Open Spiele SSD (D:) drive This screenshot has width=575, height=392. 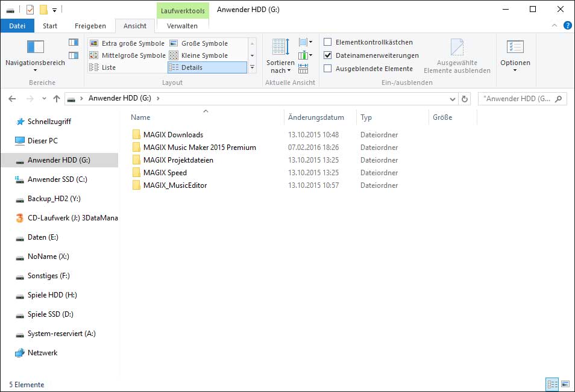point(50,314)
